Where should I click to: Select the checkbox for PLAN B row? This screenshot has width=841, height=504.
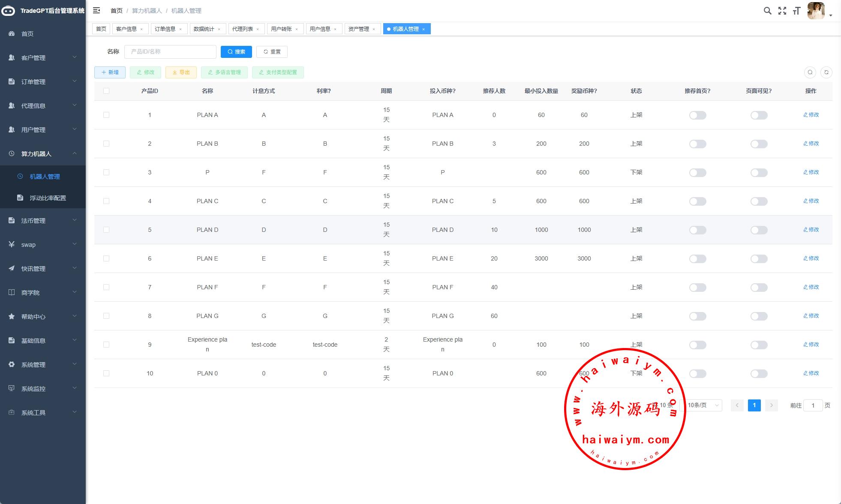click(x=106, y=144)
